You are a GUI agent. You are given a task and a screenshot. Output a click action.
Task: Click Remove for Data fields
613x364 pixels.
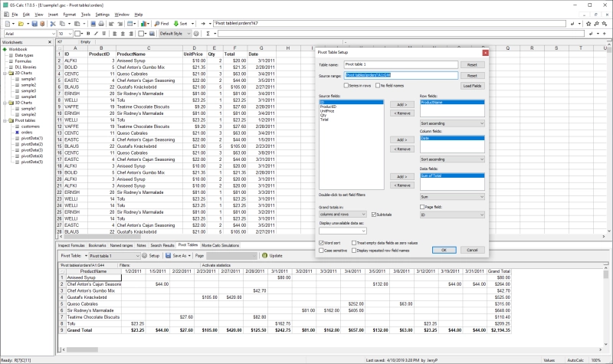[x=402, y=185]
